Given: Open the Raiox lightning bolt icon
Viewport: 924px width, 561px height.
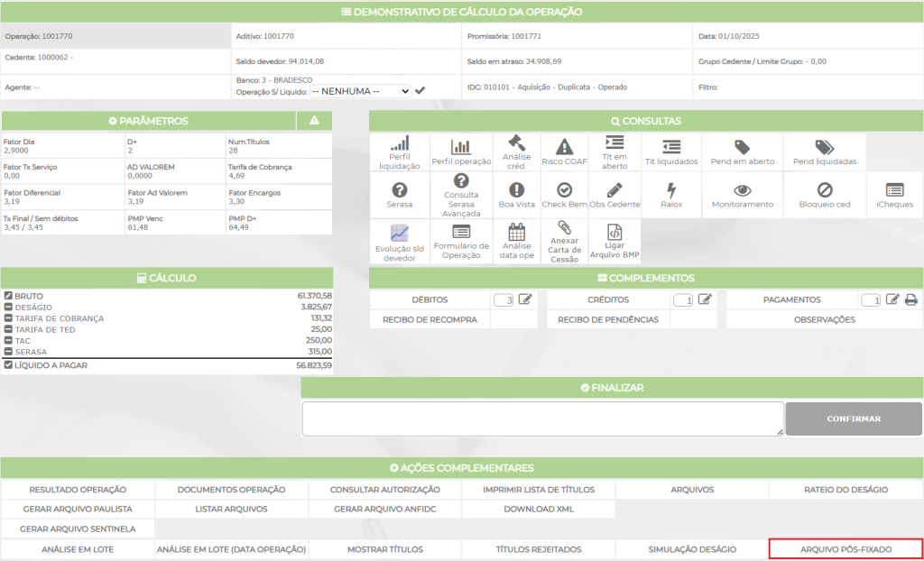Looking at the screenshot, I should [x=670, y=190].
